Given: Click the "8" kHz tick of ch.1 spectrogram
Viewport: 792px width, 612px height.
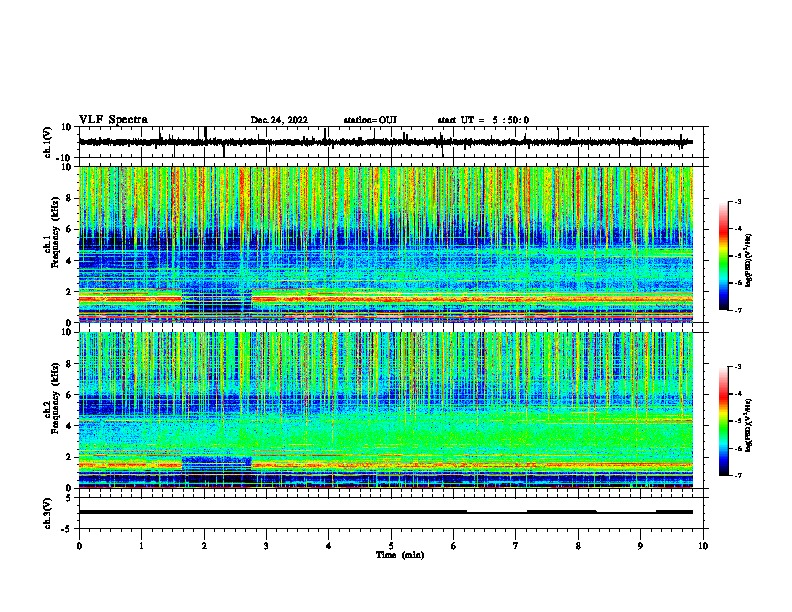Looking at the screenshot, I should pyautogui.click(x=69, y=198).
